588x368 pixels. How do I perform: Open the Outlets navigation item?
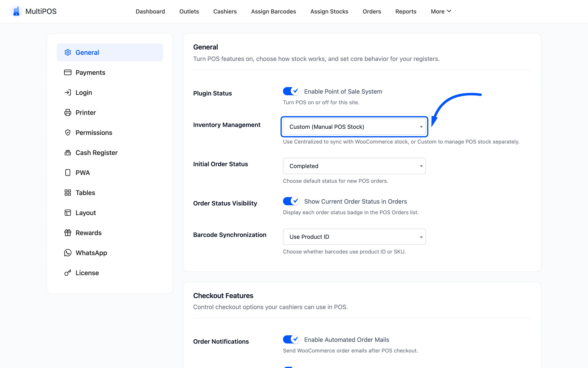189,11
